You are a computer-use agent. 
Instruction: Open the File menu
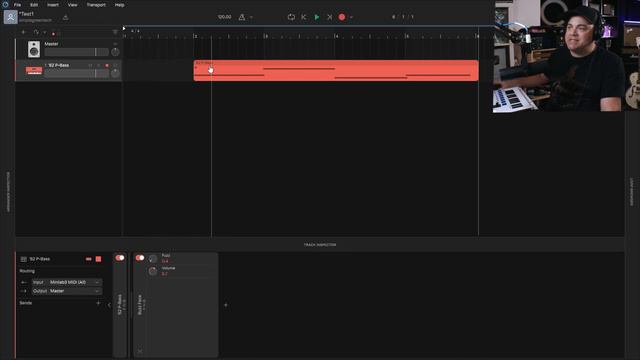18,5
